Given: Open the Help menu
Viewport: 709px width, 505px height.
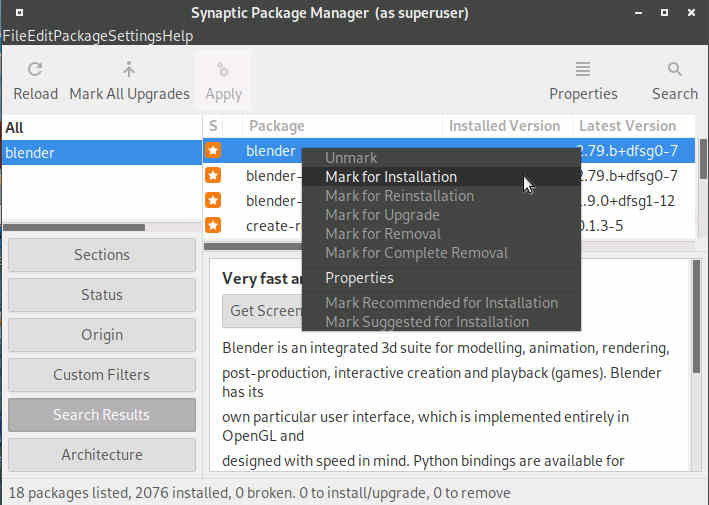Looking at the screenshot, I should 178,36.
